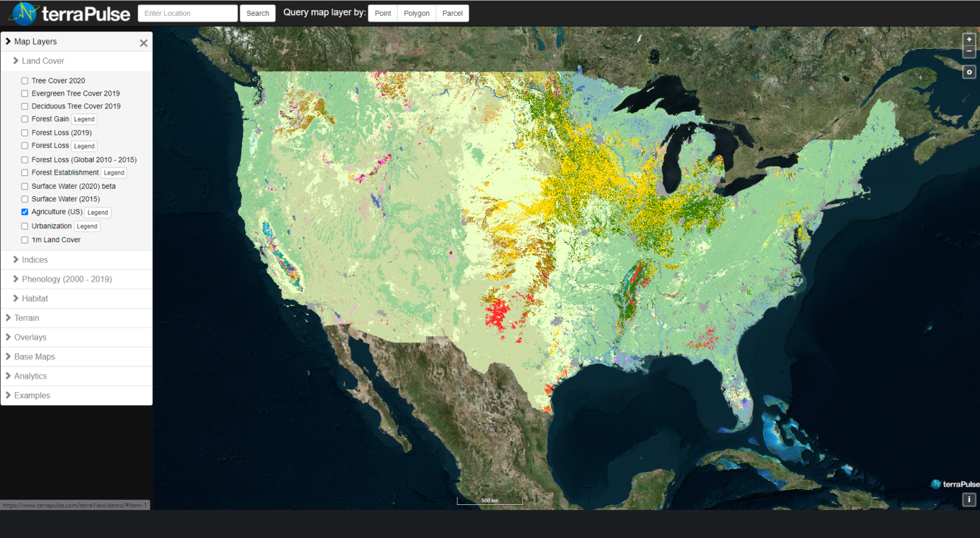Show the Forest Gain Legend color key
This screenshot has height=538, width=980.
point(84,120)
